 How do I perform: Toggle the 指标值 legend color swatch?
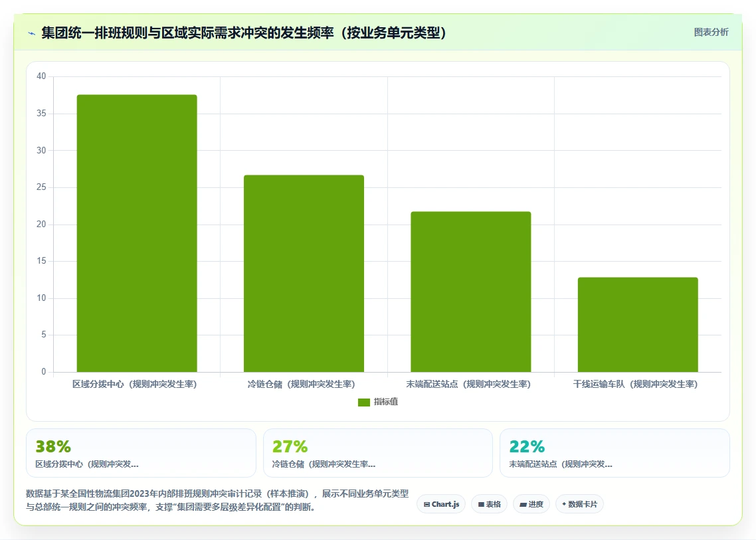click(364, 402)
